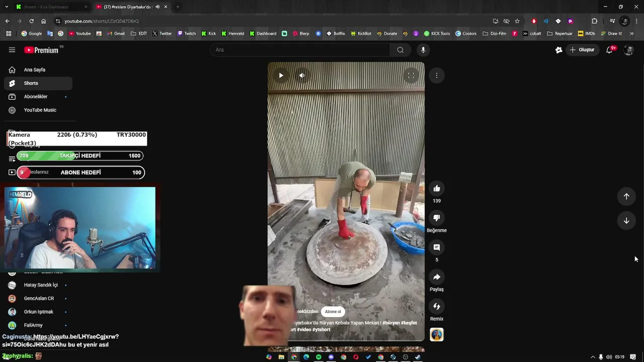Viewport: 644px width, 362px height.
Task: Open the Gmail bookmark
Action: coord(115,34)
